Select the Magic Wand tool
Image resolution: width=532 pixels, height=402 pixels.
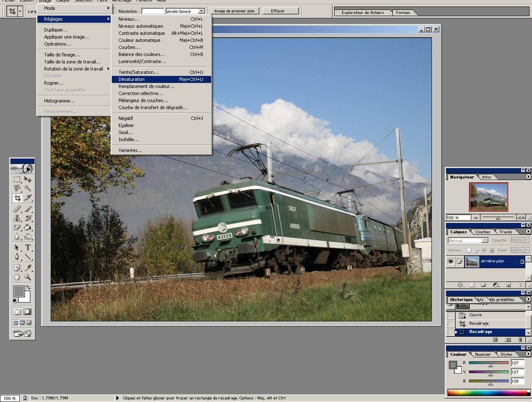tap(27, 188)
